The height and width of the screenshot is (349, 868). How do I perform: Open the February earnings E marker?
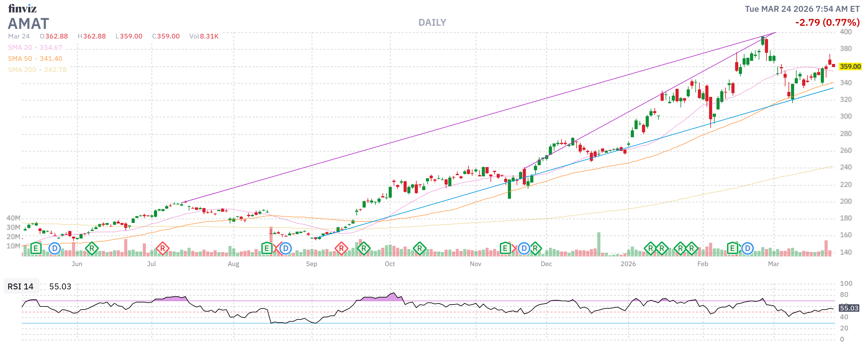(732, 249)
